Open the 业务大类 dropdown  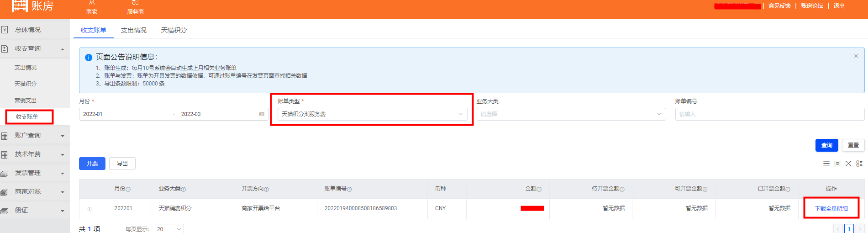571,114
